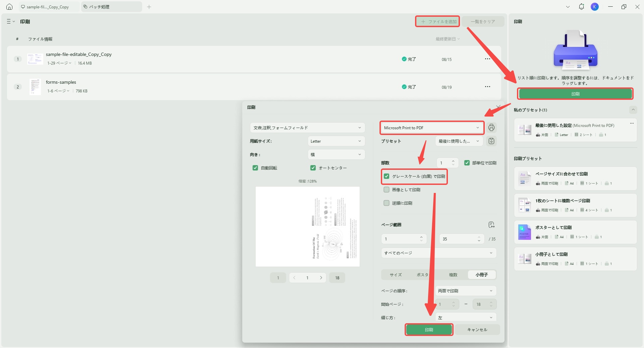Click the 小冊子として印刷 preset icon
The width and height of the screenshot is (644, 348).
pos(525,259)
